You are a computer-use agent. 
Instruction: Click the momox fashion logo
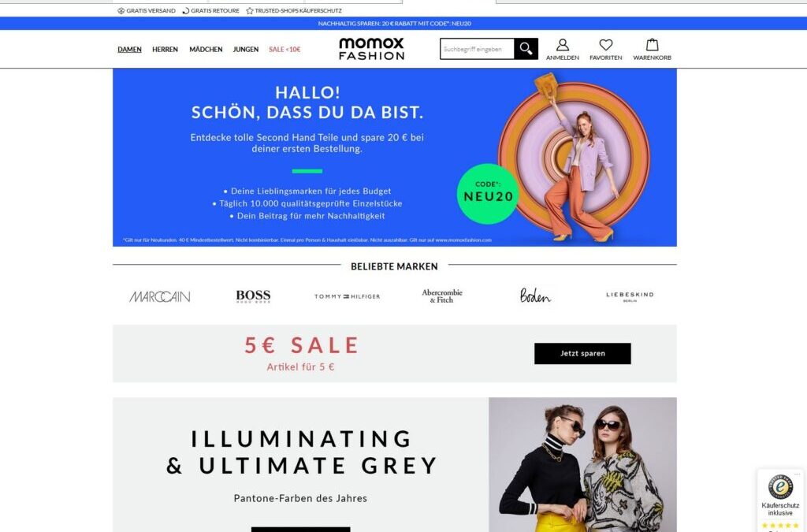[x=372, y=49]
